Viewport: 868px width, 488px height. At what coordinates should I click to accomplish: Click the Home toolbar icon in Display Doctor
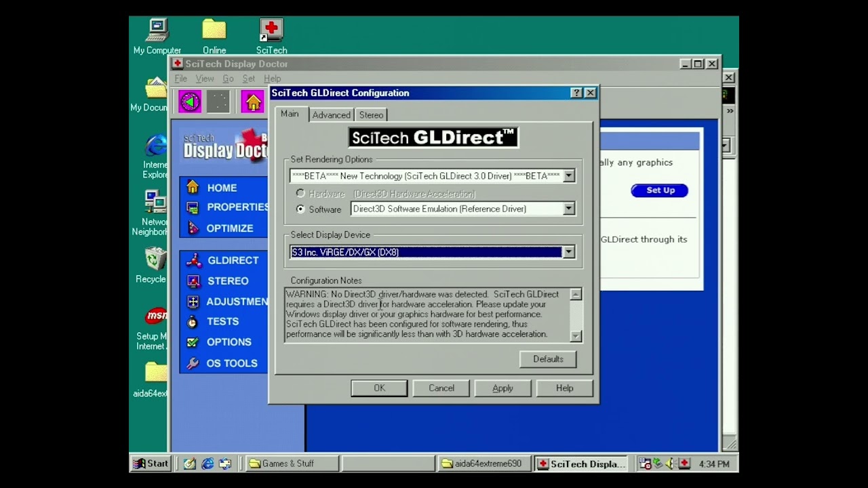253,102
